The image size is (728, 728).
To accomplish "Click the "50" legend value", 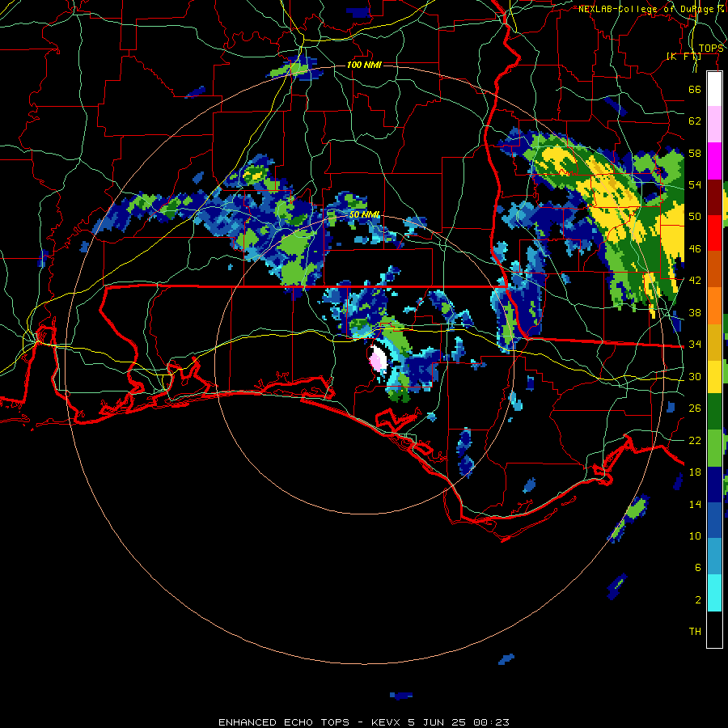I will (695, 217).
